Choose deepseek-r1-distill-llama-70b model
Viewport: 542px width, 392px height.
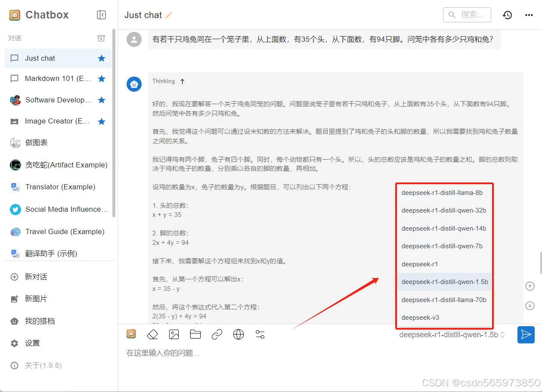click(444, 299)
